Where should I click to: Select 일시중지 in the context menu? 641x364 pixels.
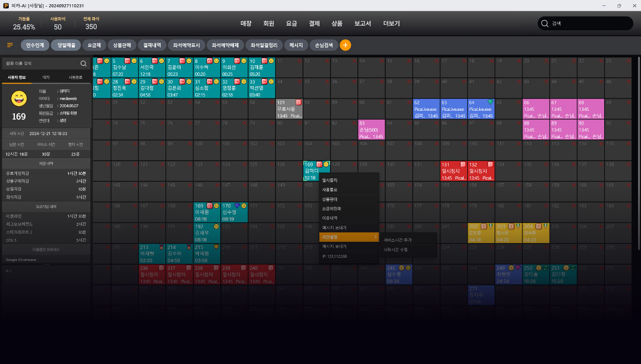(330, 180)
